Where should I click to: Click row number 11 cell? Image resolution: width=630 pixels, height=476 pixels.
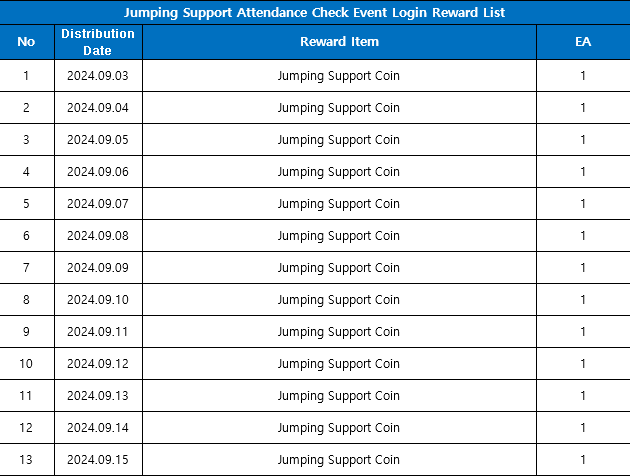[27, 396]
